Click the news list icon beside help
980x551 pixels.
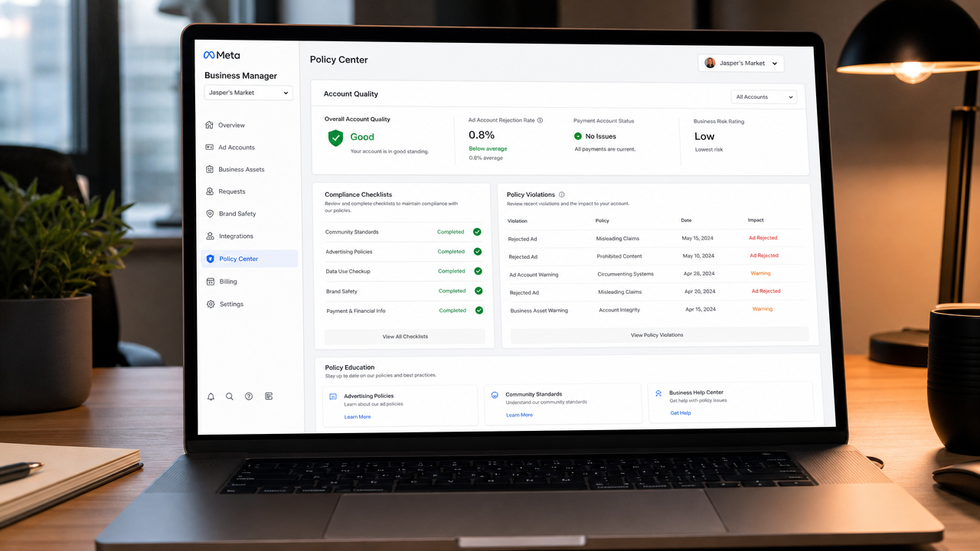[269, 396]
